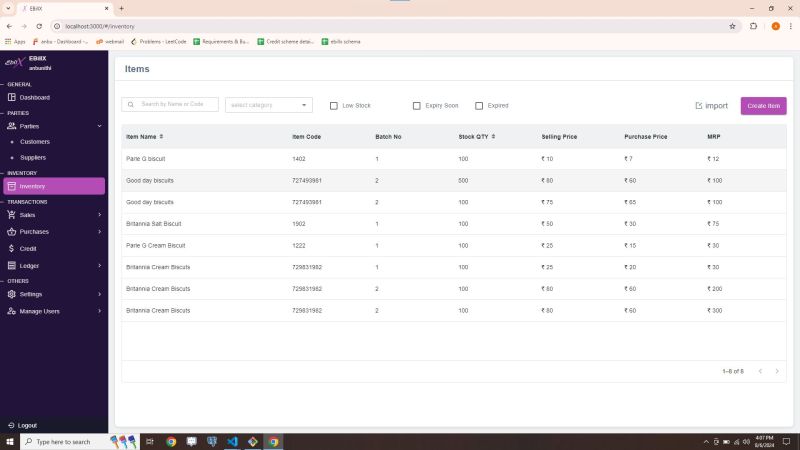Open the select category dropdown

pos(269,105)
